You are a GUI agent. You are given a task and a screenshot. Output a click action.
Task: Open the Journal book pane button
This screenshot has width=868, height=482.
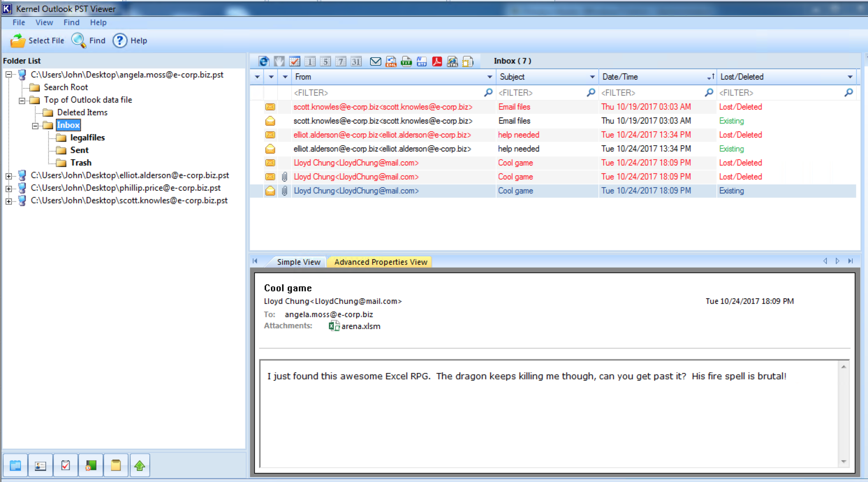tap(91, 465)
